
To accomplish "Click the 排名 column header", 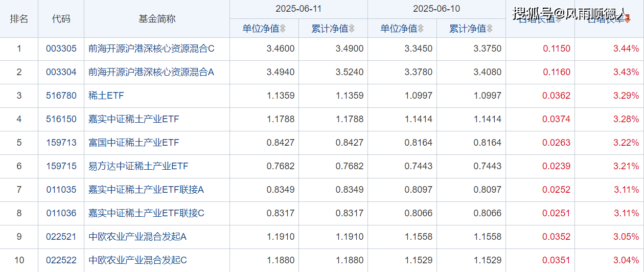I will coord(19,19).
